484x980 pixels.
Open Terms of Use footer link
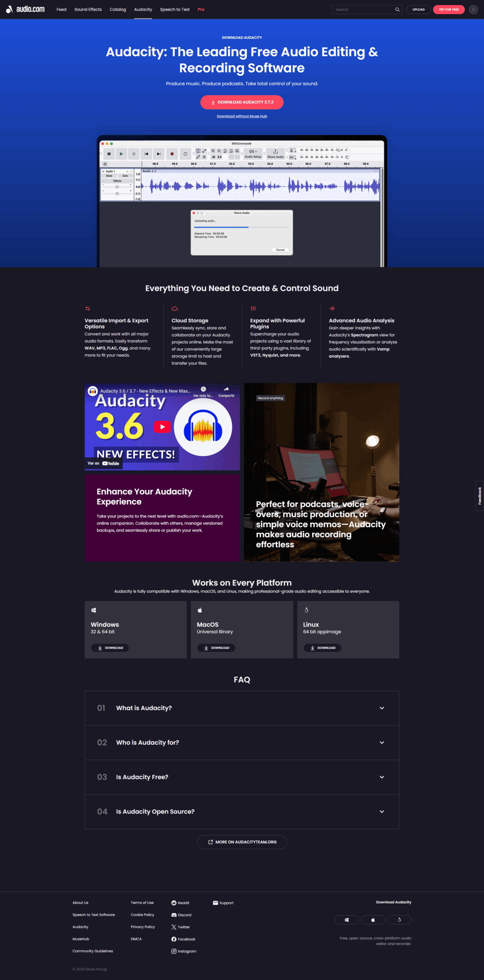(142, 903)
